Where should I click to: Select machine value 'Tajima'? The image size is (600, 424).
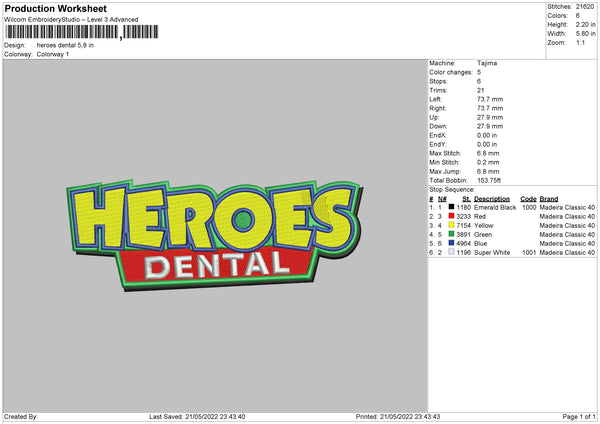tap(487, 63)
